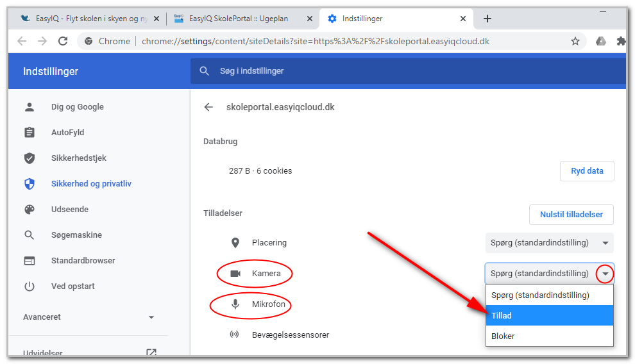Click the Mikrofon microphone icon
The width and height of the screenshot is (635, 364).
click(235, 304)
